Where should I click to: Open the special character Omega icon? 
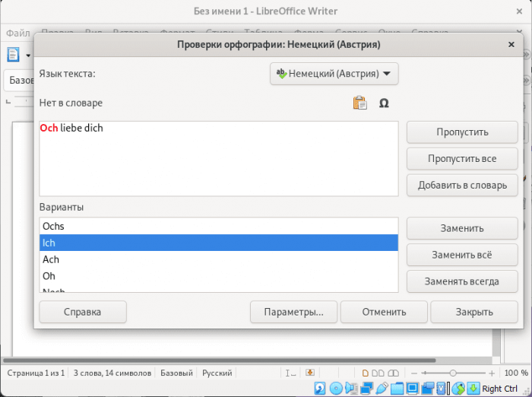[384, 103]
